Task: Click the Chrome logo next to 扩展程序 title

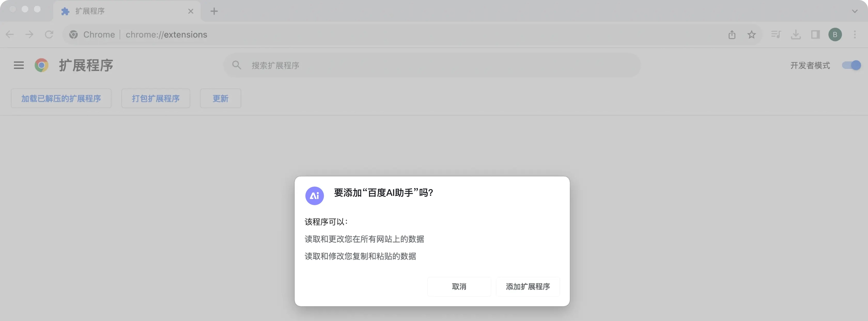Action: pos(41,65)
